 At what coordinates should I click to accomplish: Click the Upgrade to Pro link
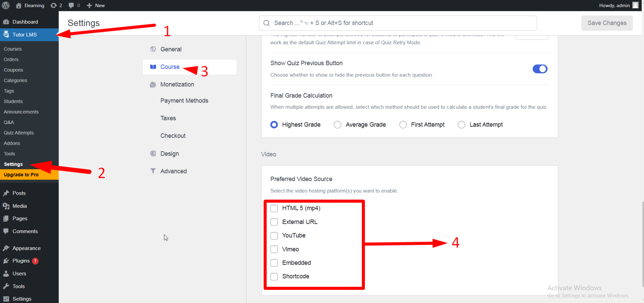[21, 175]
